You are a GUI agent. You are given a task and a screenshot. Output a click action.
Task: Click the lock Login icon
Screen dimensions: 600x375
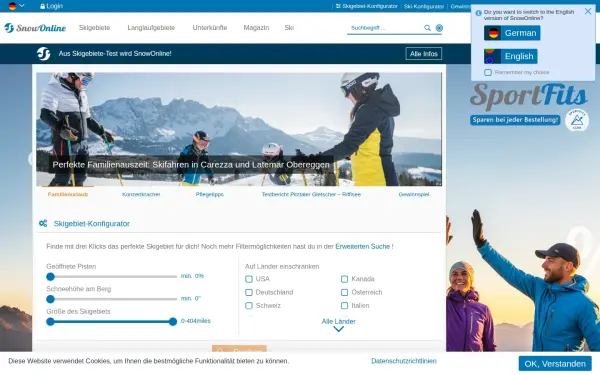click(x=42, y=6)
